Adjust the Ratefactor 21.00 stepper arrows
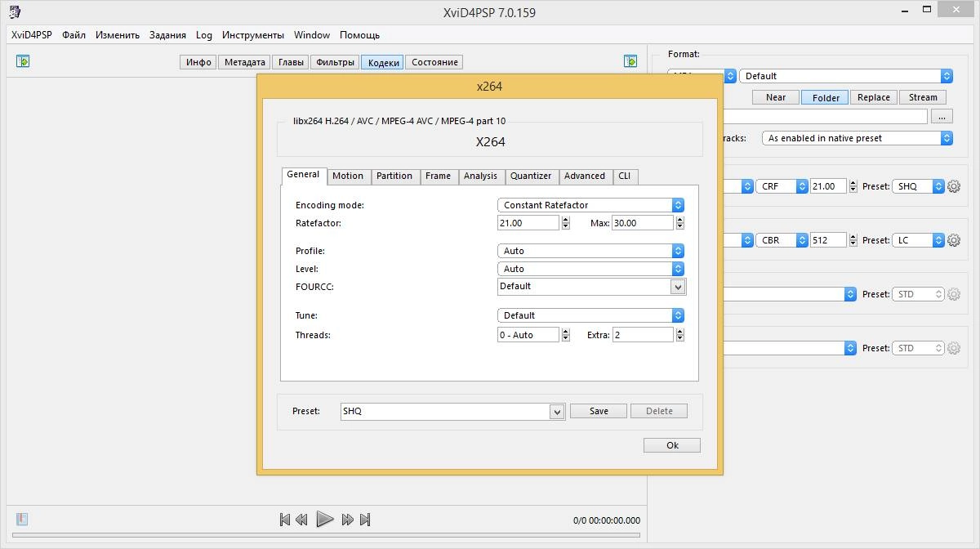980x549 pixels. [565, 223]
